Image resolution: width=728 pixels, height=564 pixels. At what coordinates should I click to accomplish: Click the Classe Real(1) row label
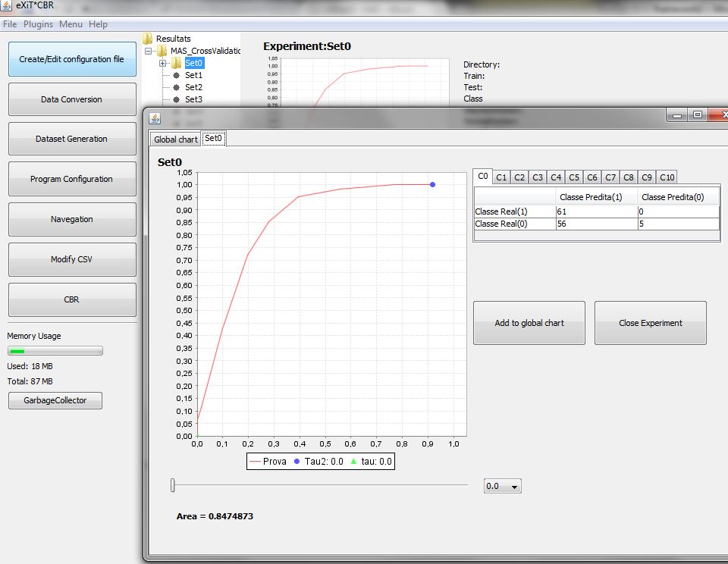[515, 211]
